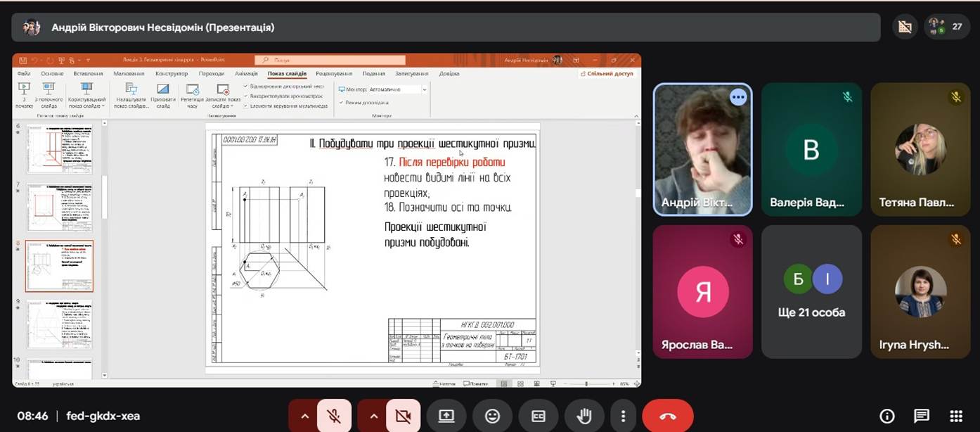
Task: Open the emoji reactions button
Action: point(492,416)
